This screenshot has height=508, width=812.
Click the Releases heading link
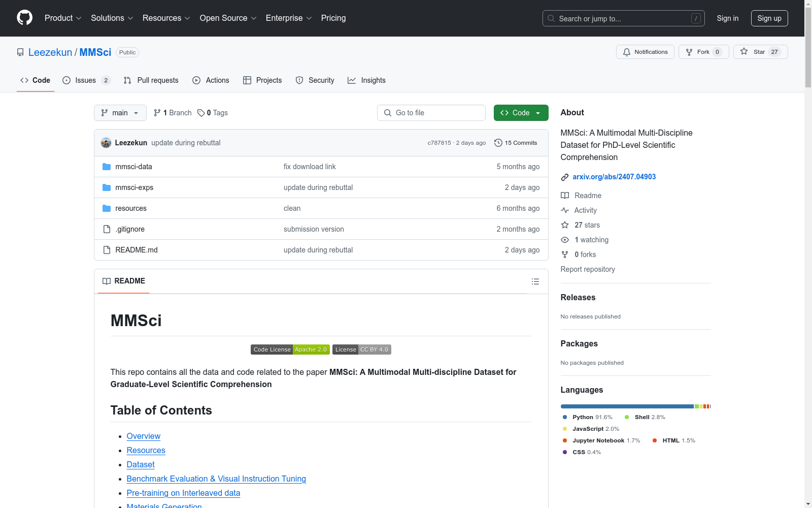click(x=578, y=297)
